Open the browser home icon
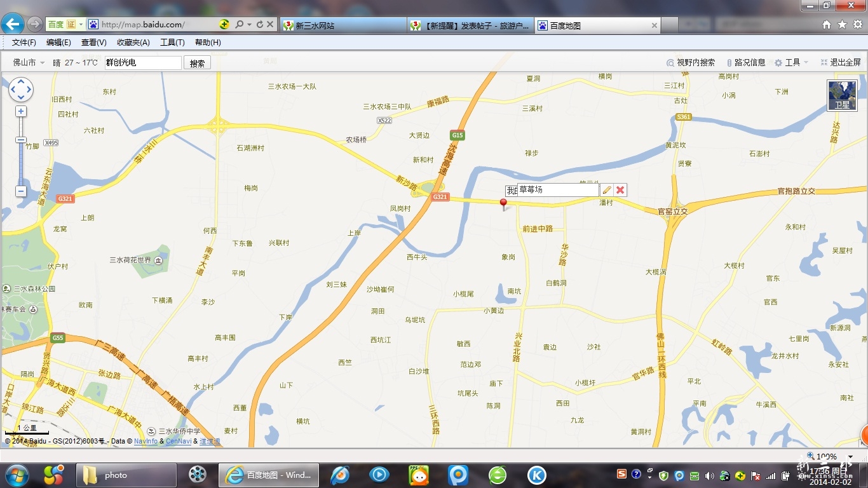The height and width of the screenshot is (488, 868). coord(827,25)
